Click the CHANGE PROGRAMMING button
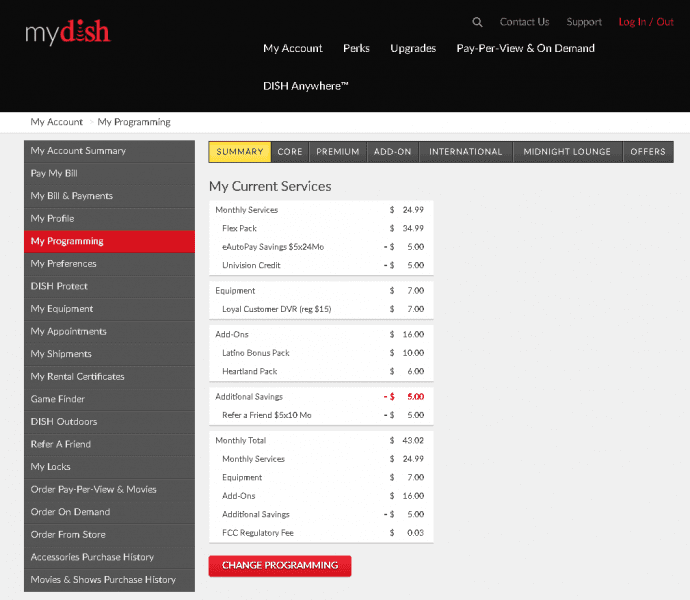690x600 pixels. tap(280, 566)
